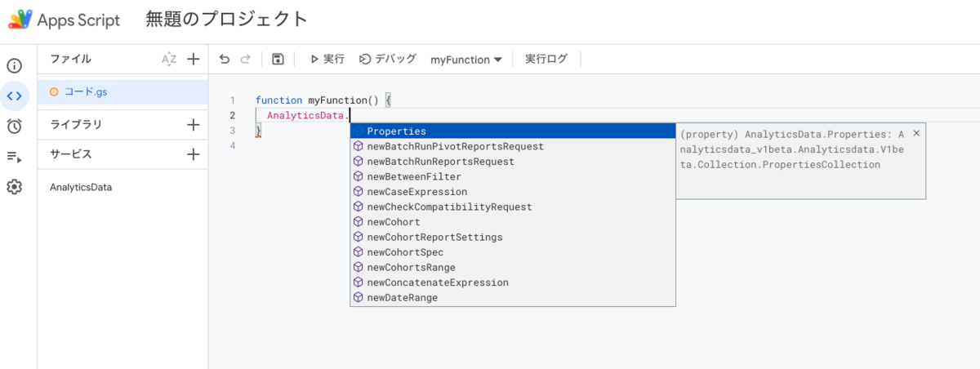Image resolution: width=980 pixels, height=369 pixels.
Task: Choose newCaseExpression suggestion
Action: tap(513, 192)
